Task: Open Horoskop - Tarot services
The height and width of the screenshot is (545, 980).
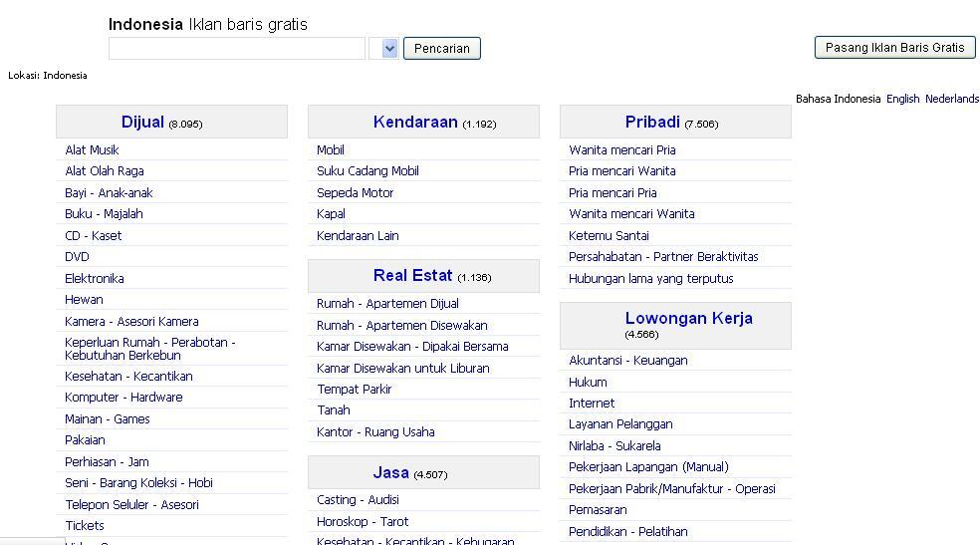Action: click(x=363, y=521)
